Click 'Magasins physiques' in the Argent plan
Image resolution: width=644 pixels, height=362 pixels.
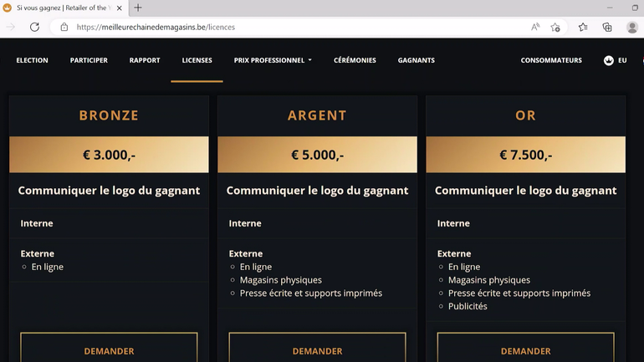coord(281,280)
